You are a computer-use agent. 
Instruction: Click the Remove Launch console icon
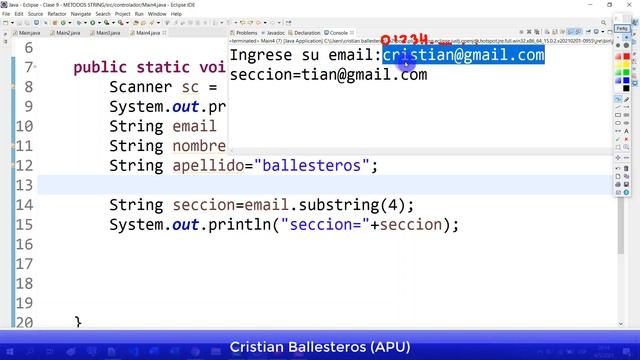529,32
